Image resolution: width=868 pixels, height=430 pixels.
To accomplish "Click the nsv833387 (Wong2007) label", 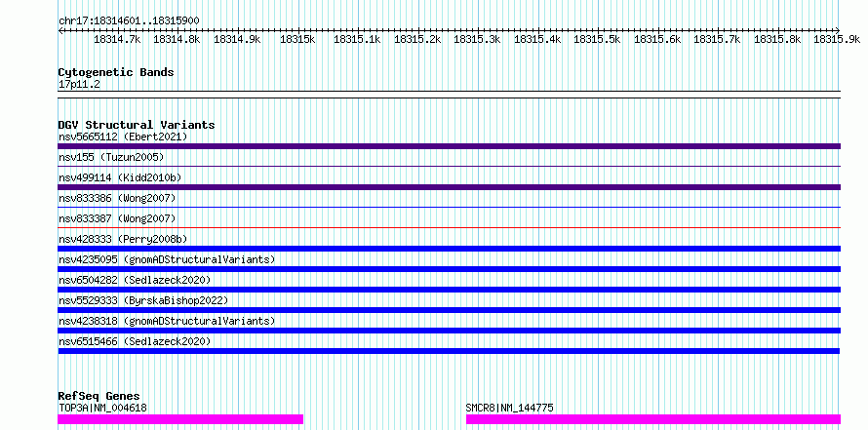I will coord(117,218).
